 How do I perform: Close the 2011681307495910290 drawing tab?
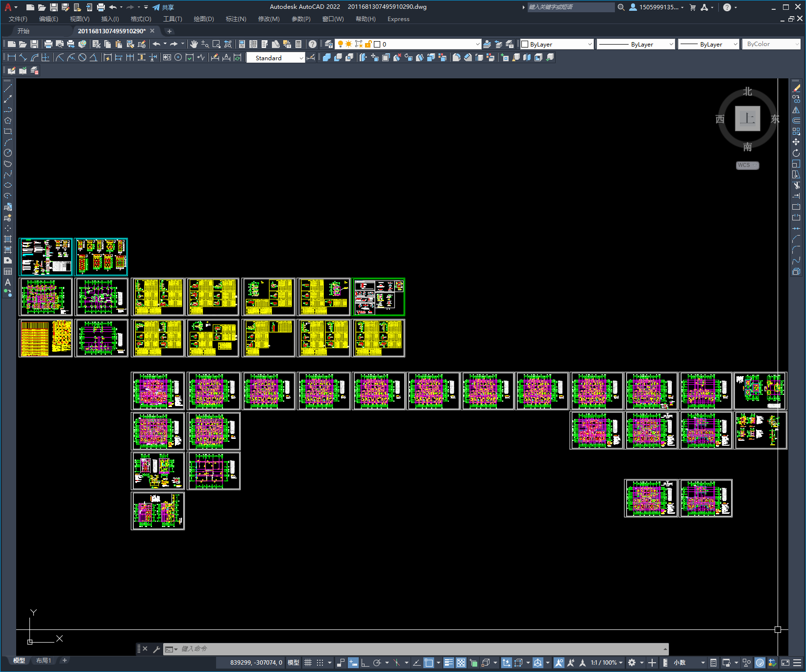point(152,31)
